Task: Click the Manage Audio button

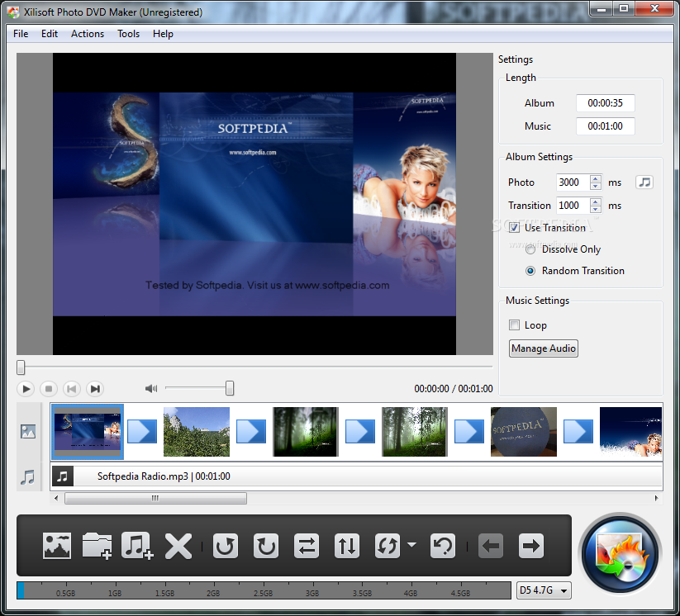Action: coord(544,348)
